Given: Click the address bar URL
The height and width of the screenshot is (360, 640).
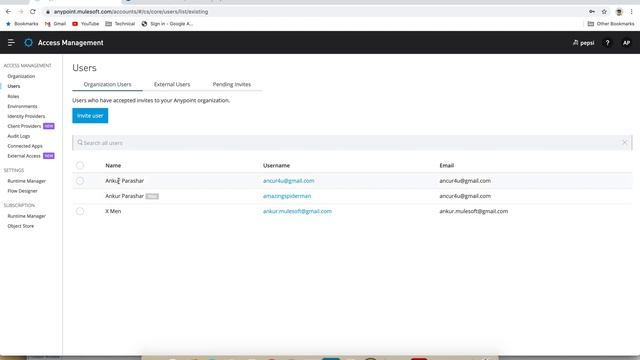Looking at the screenshot, I should 131,12.
